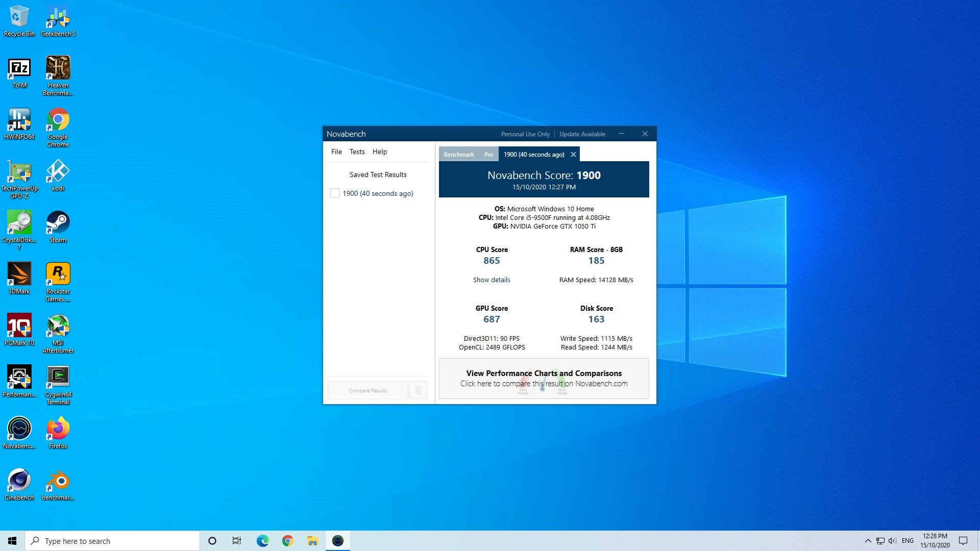The width and height of the screenshot is (980, 551).
Task: Open the 3DMark desktop shortcut
Action: 19,279
